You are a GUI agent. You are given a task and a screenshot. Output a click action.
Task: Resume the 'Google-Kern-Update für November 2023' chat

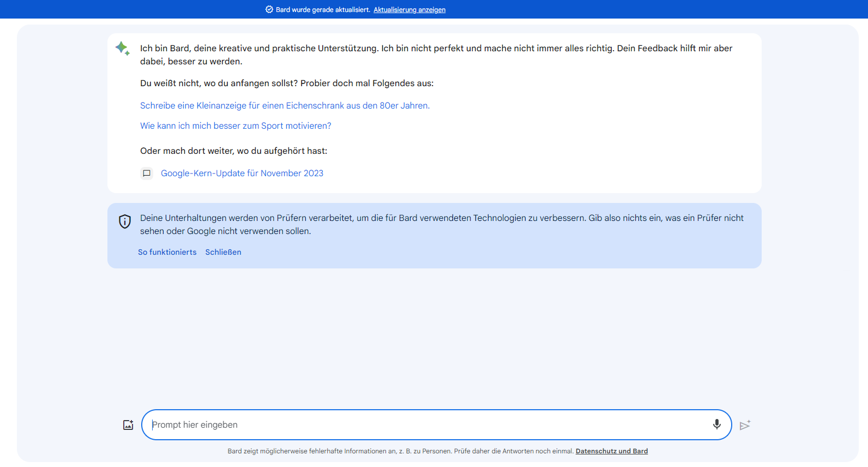[x=242, y=173]
